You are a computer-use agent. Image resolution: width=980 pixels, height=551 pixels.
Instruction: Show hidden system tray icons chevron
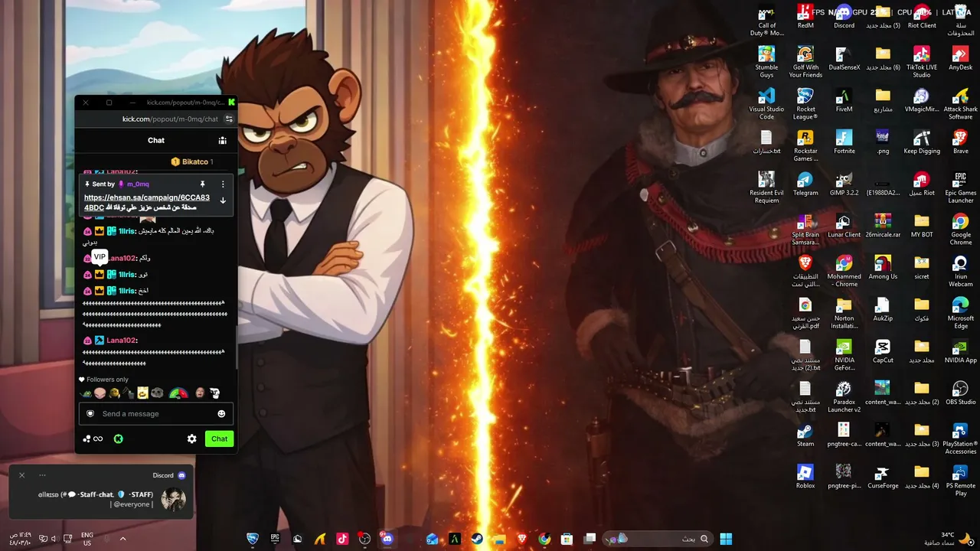pos(122,539)
